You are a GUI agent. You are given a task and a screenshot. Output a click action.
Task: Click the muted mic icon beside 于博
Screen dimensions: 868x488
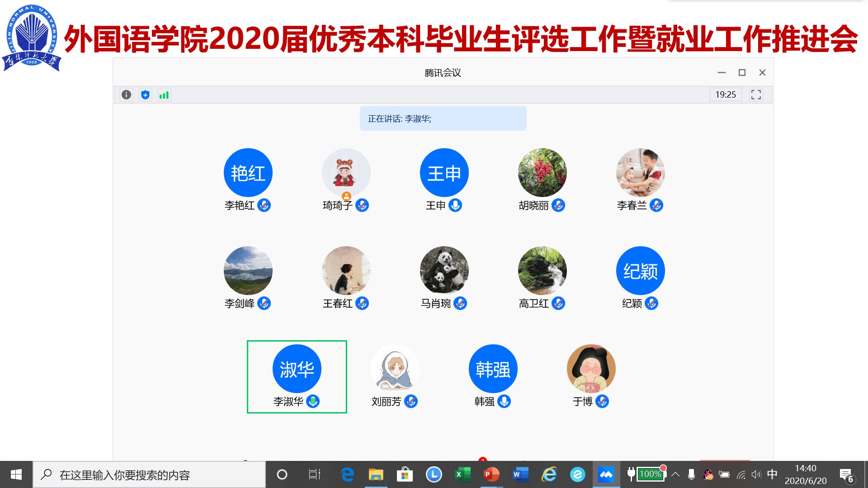coord(602,401)
